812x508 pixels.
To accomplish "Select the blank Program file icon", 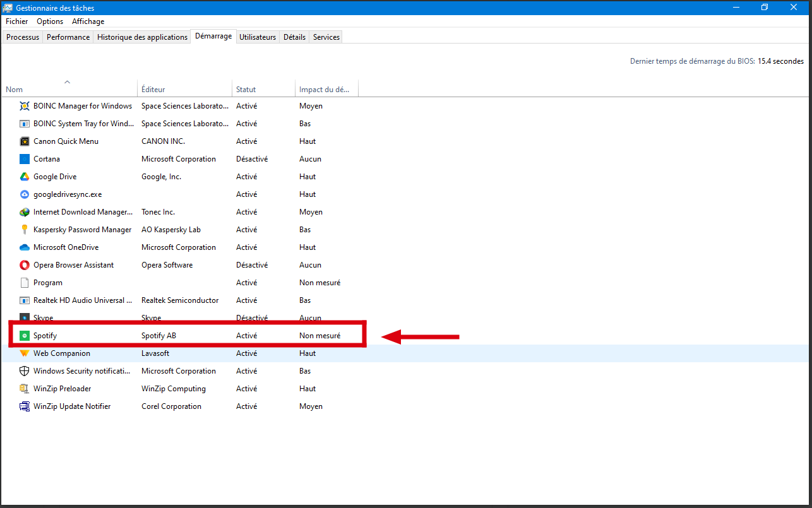I will coord(25,283).
